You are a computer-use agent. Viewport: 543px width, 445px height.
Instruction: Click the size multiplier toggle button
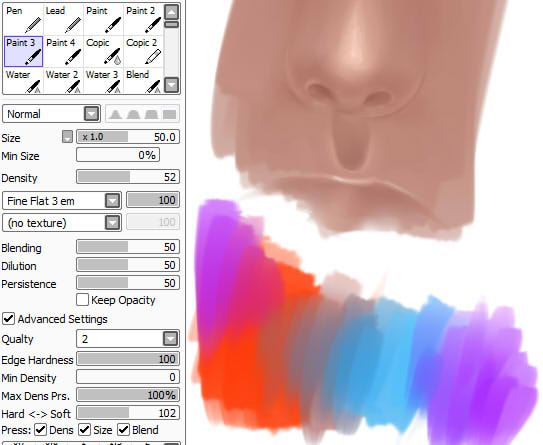pyautogui.click(x=67, y=136)
